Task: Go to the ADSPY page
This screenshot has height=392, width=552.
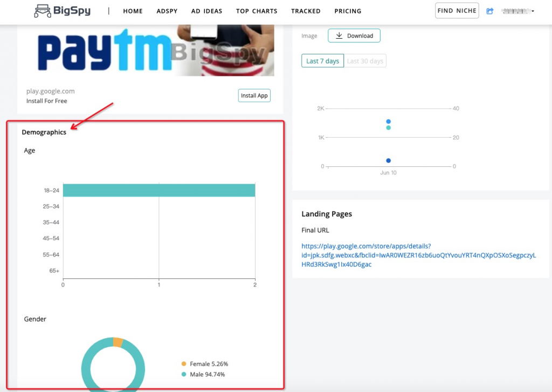Action: click(x=167, y=11)
